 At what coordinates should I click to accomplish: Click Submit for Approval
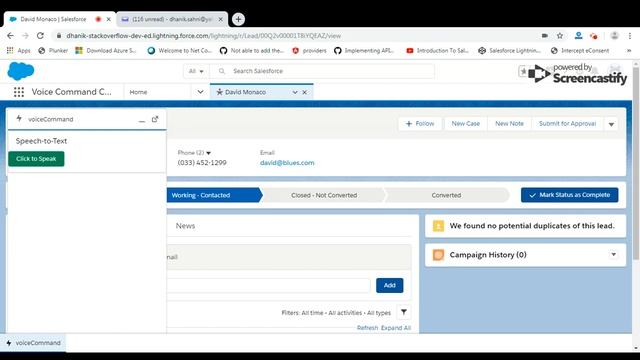(x=567, y=124)
